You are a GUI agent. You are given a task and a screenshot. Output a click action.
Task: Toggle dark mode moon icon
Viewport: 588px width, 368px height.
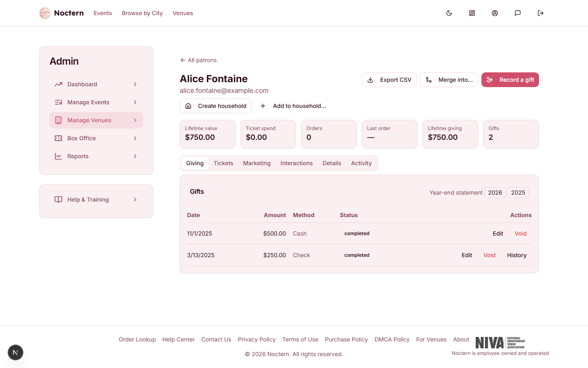[x=449, y=13]
